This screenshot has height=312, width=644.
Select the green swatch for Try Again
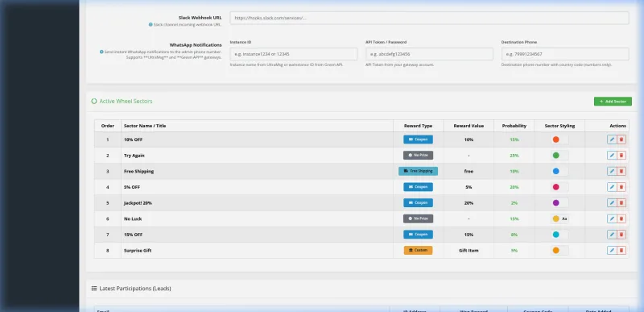point(555,156)
